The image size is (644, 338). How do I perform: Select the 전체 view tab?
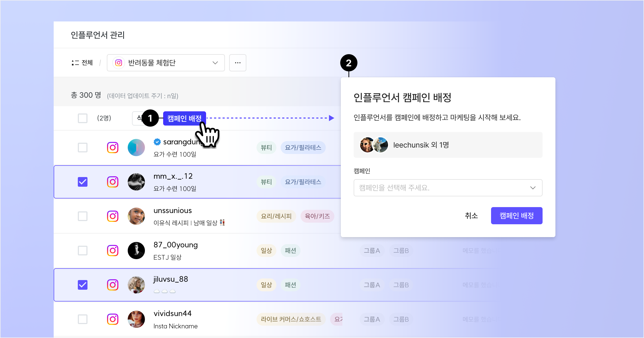[x=87, y=63]
